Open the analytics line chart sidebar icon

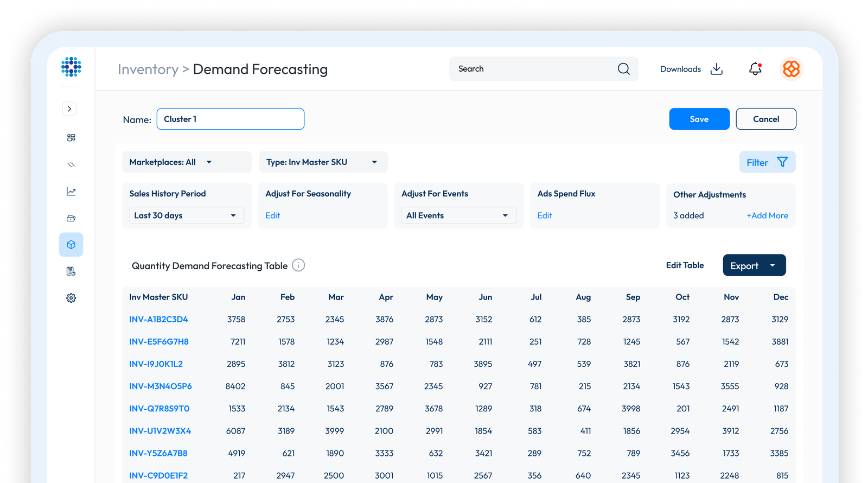click(x=71, y=192)
